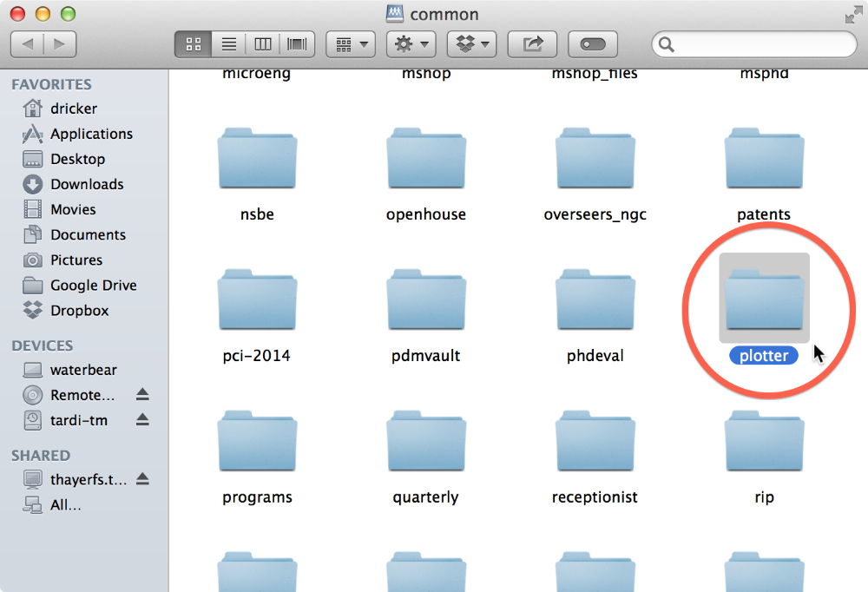Click the Edit Tags toolbar button
This screenshot has height=592, width=868.
tap(592, 44)
